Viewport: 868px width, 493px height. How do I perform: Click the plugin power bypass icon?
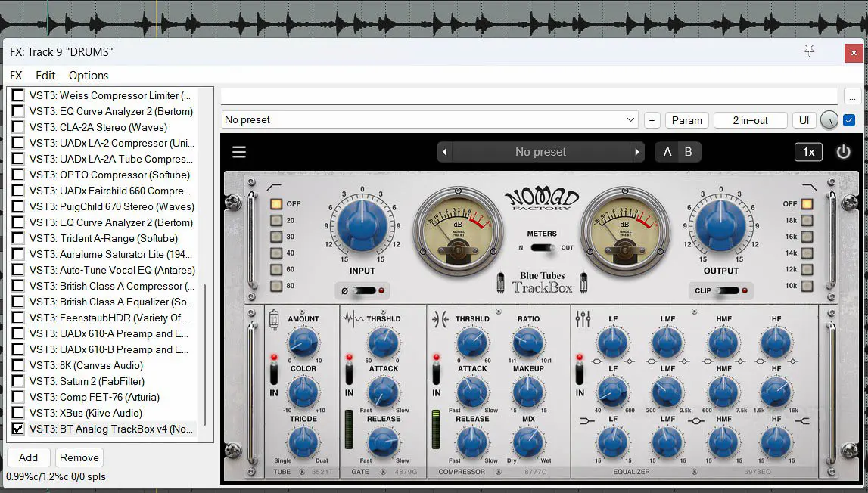(x=843, y=152)
